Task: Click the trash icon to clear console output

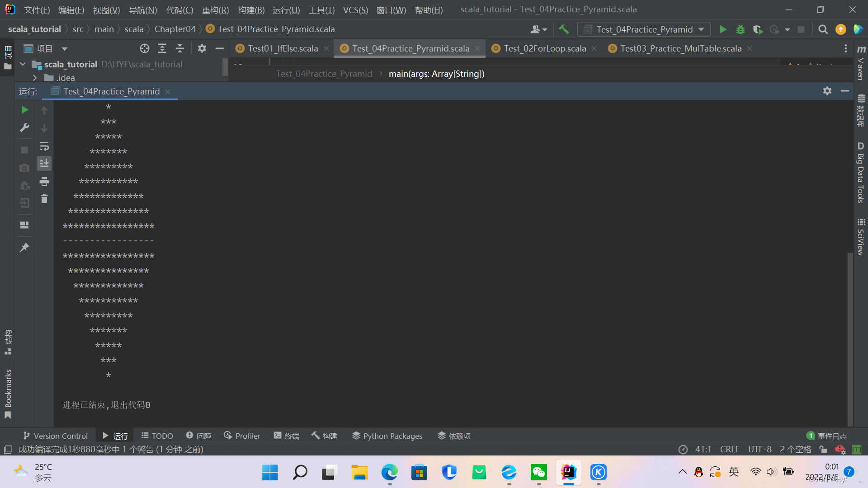Action: (44, 199)
